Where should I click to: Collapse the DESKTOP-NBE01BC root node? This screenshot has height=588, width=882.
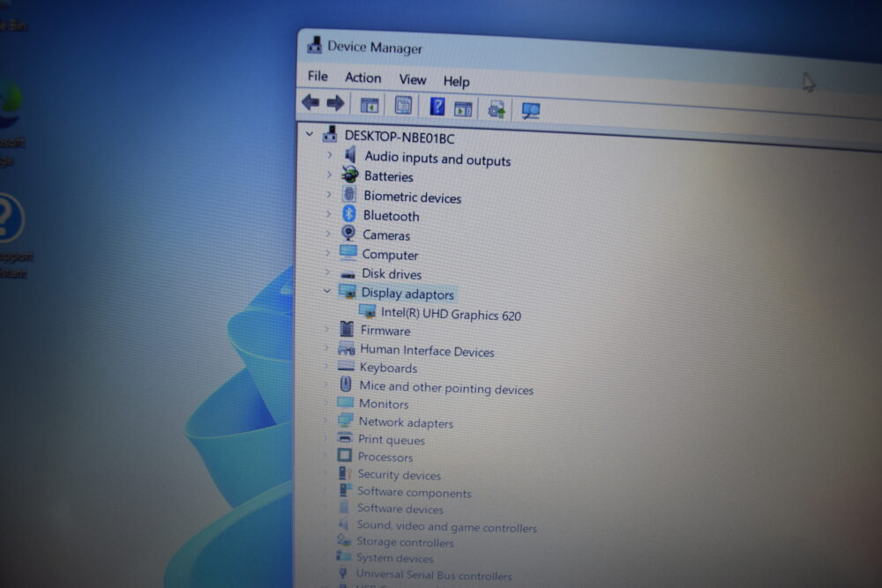pyautogui.click(x=310, y=134)
